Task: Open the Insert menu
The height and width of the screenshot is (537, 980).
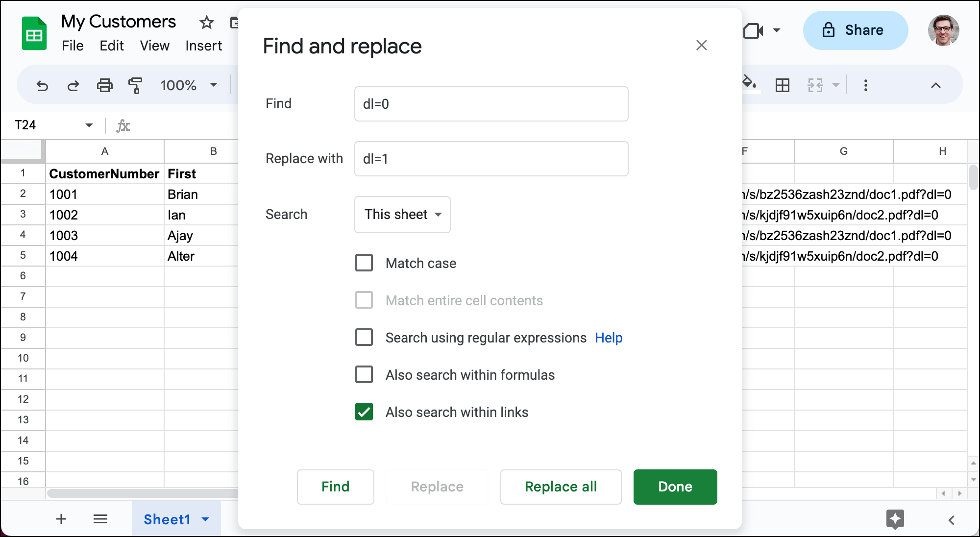Action: tap(204, 46)
